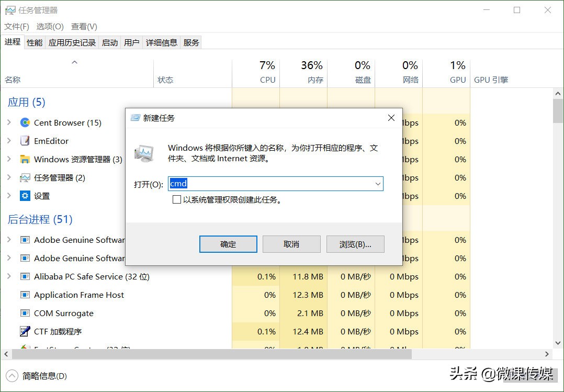Click the Application Frame Host icon
Screen dimensions: 564x392
24,295
